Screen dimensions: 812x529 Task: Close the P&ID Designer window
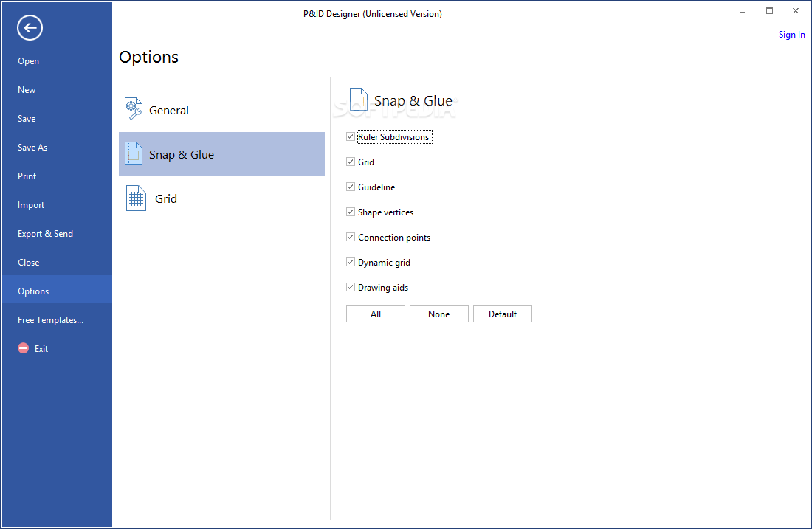(x=796, y=11)
